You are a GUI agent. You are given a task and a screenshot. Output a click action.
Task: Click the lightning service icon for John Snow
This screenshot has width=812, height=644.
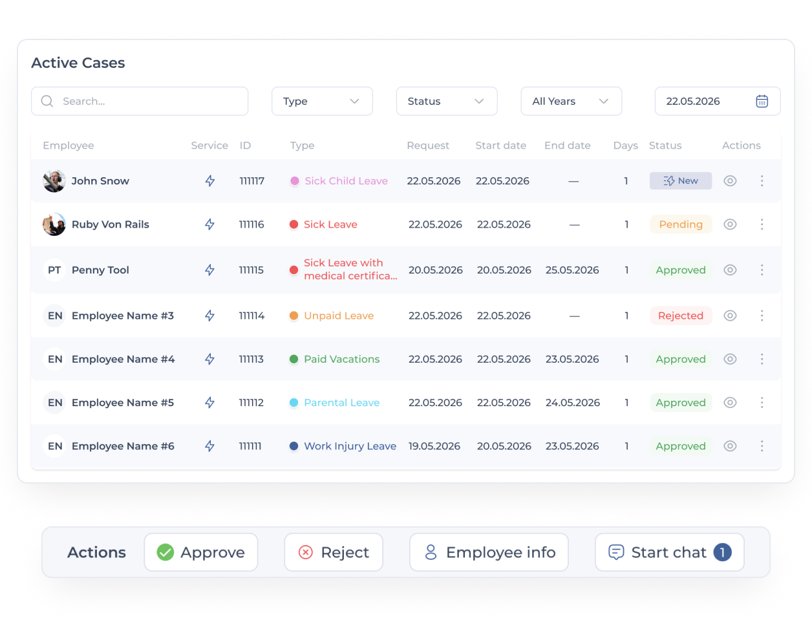pos(209,181)
